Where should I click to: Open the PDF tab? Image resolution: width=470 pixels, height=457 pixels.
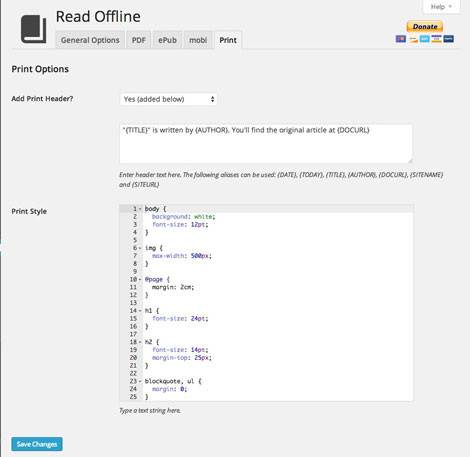139,40
